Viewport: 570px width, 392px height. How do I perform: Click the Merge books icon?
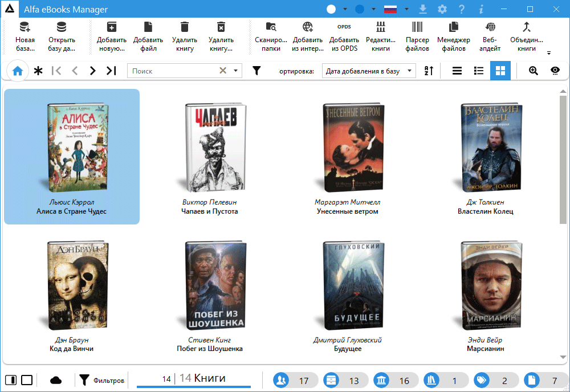[527, 27]
